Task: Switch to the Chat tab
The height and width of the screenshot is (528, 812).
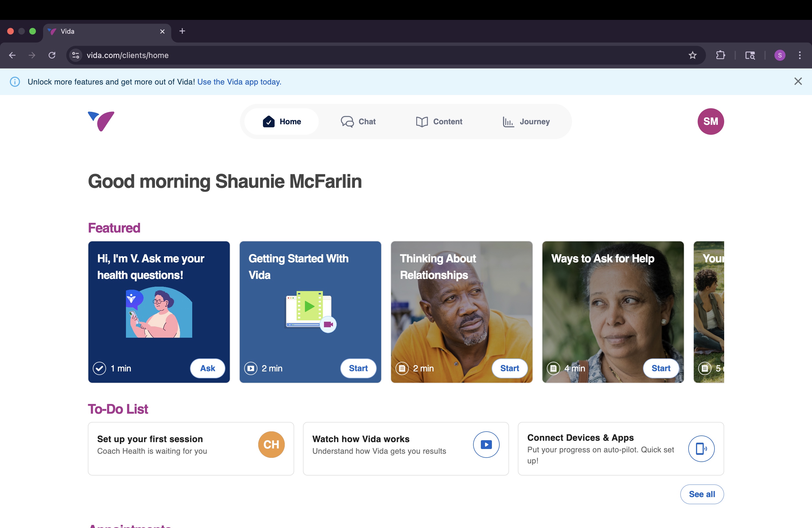Action: click(358, 122)
